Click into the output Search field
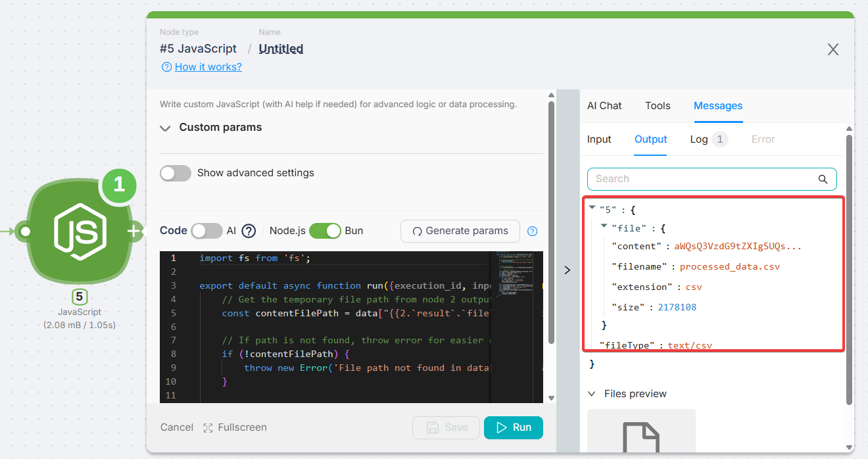The height and width of the screenshot is (459, 868). pos(704,179)
